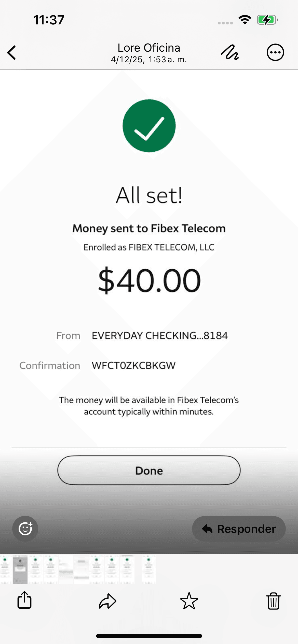
Task: Tap the green checkmark success icon
Action: (x=149, y=126)
